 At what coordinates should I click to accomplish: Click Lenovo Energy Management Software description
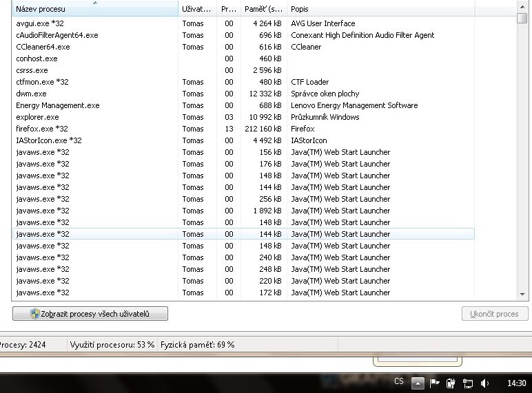(x=354, y=105)
